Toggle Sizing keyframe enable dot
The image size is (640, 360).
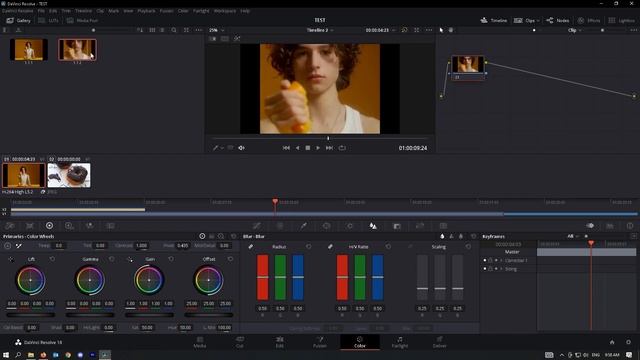tap(485, 269)
